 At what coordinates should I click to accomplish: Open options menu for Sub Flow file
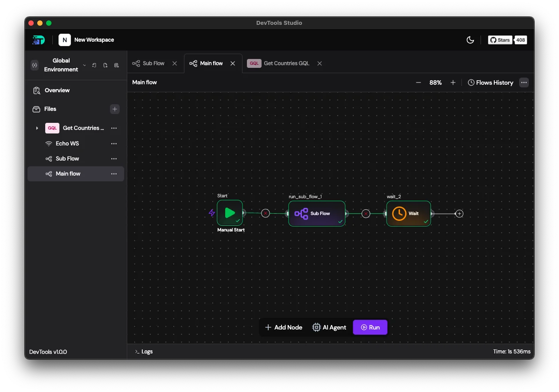tap(114, 158)
